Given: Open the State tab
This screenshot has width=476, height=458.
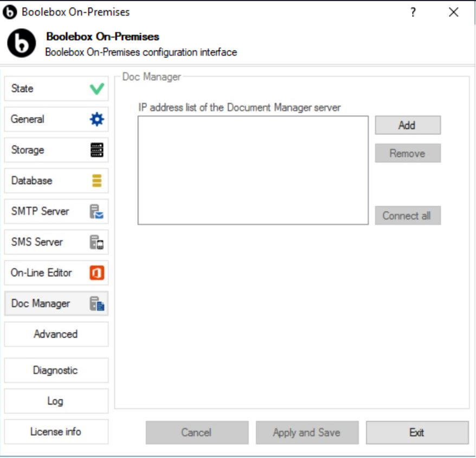Looking at the screenshot, I should coord(56,89).
